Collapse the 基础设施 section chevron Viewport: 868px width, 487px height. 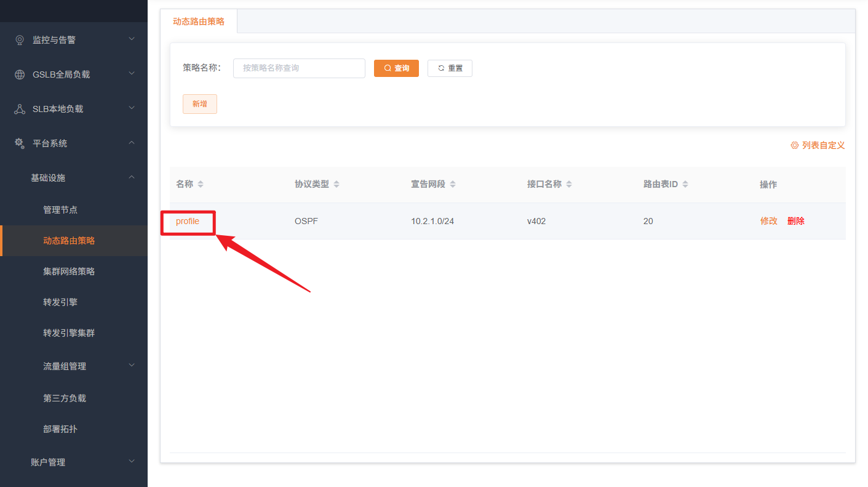(x=131, y=177)
